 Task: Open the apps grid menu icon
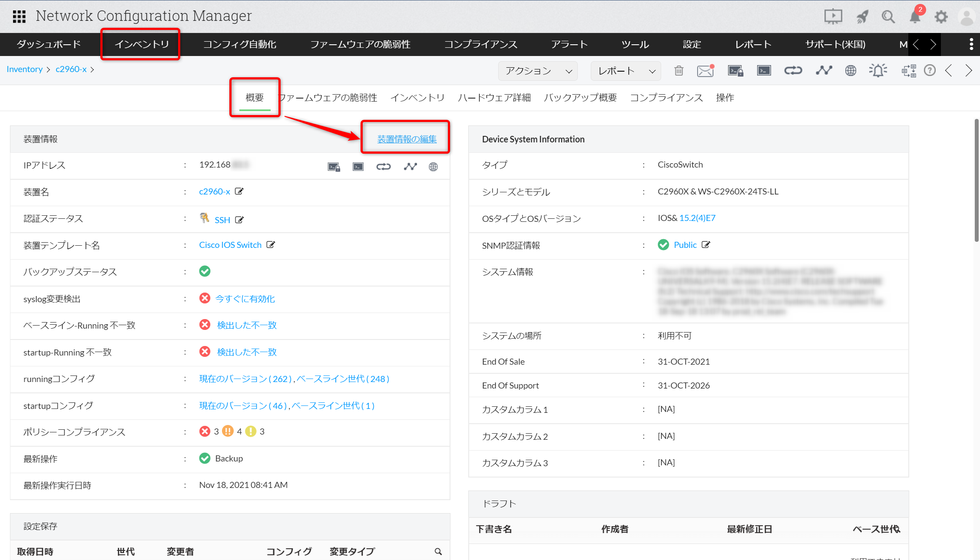click(x=19, y=16)
